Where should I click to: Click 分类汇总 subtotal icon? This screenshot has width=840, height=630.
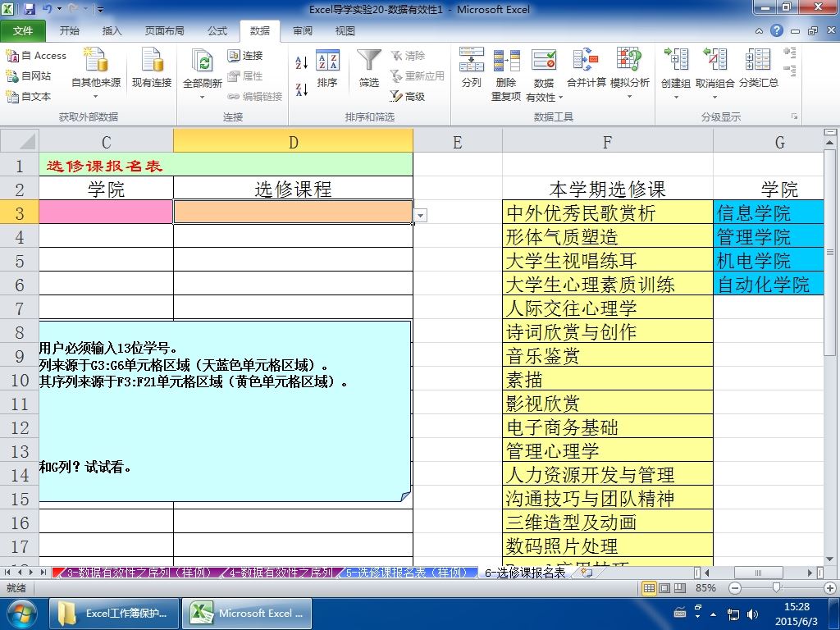coord(758,68)
